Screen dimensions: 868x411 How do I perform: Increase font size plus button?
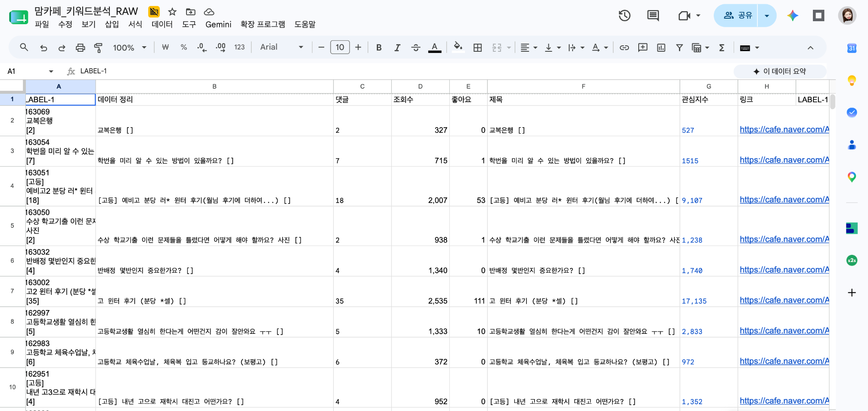[x=358, y=48]
